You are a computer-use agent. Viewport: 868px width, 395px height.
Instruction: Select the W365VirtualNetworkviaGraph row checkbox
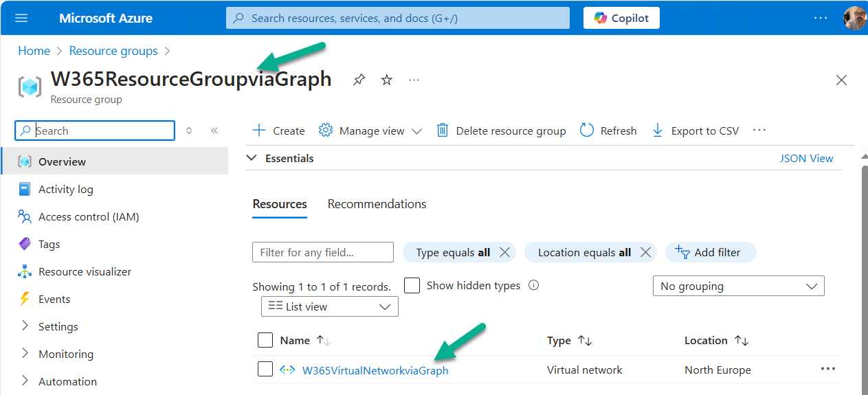[x=265, y=370]
